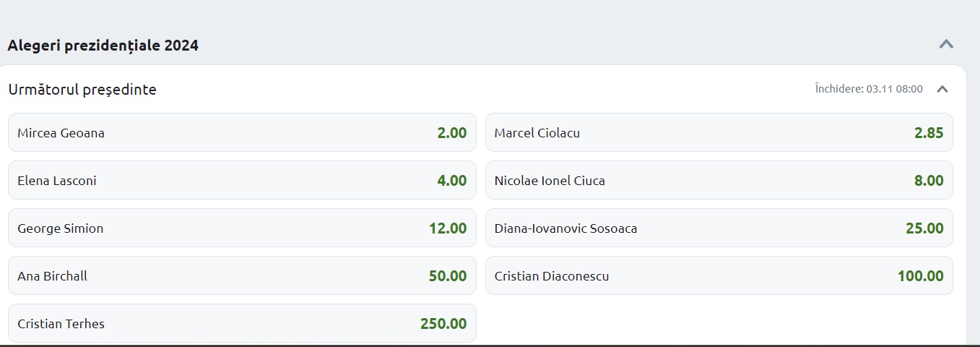Click the Închidere 03.11 08:00 closing time
Viewport: 980px width, 347px height.
pos(869,89)
